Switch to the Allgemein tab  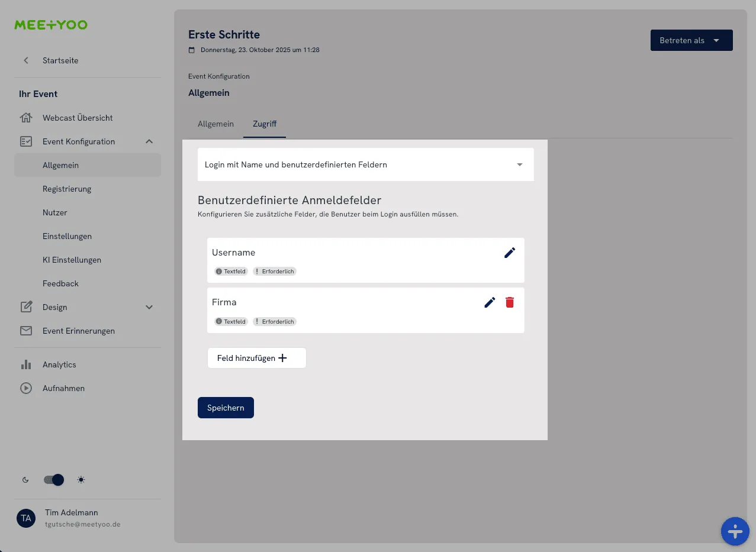(215, 124)
